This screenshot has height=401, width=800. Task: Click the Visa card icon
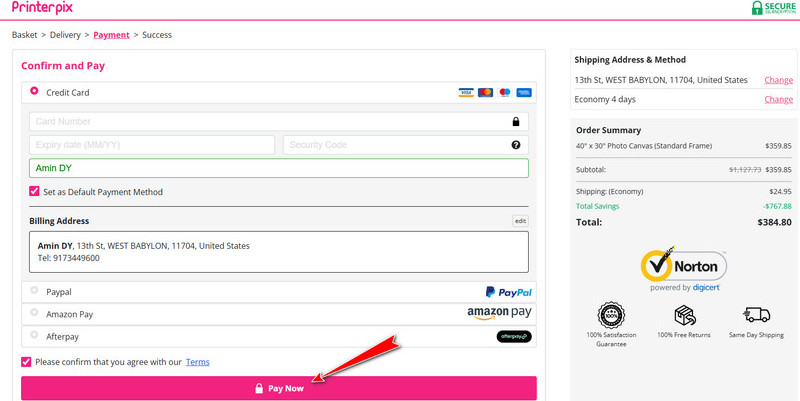(466, 93)
